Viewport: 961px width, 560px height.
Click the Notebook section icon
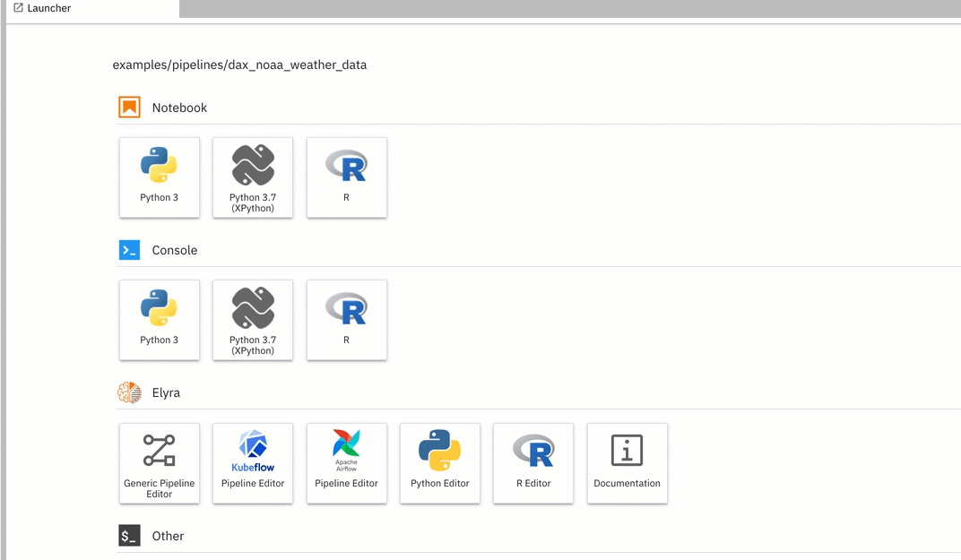pos(129,106)
